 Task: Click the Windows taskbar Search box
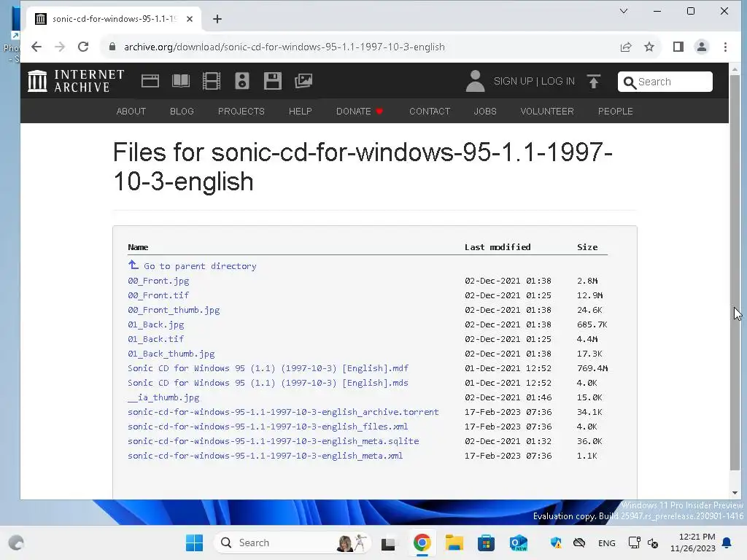coord(292,542)
